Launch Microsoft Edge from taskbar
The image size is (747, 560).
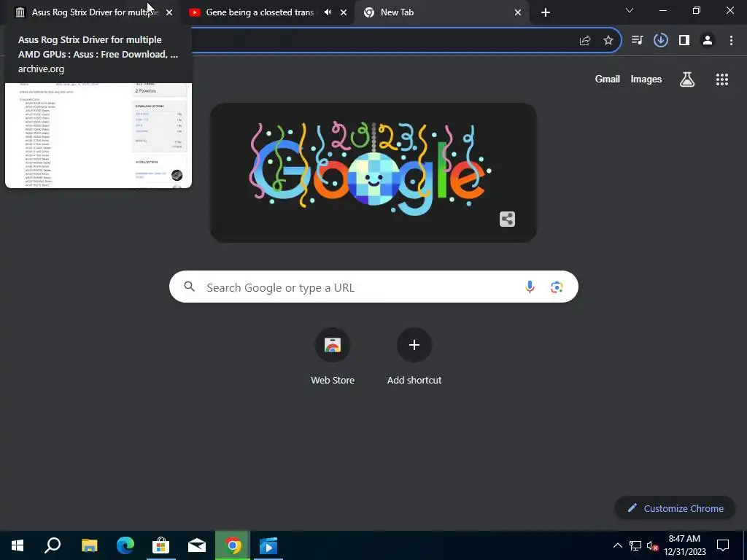(x=125, y=545)
